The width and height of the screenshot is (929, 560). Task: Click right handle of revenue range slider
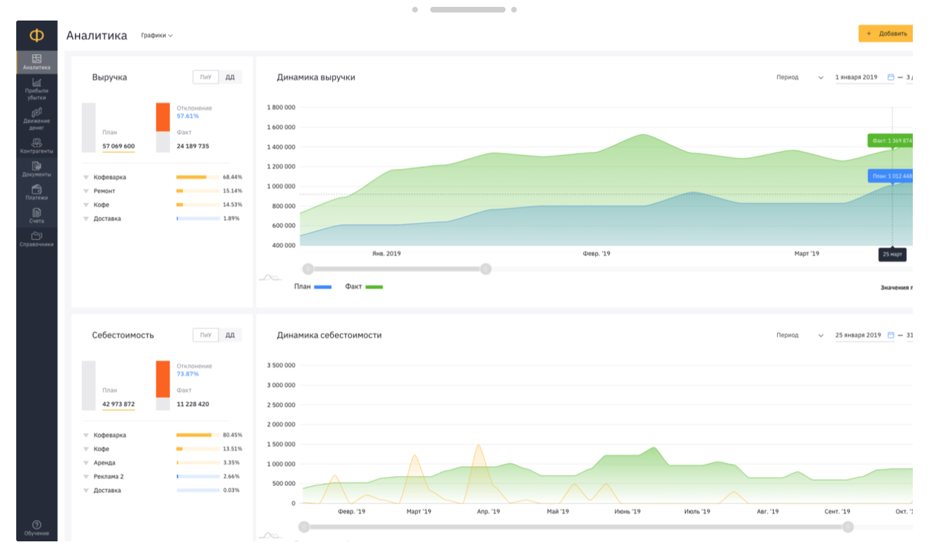click(x=486, y=269)
